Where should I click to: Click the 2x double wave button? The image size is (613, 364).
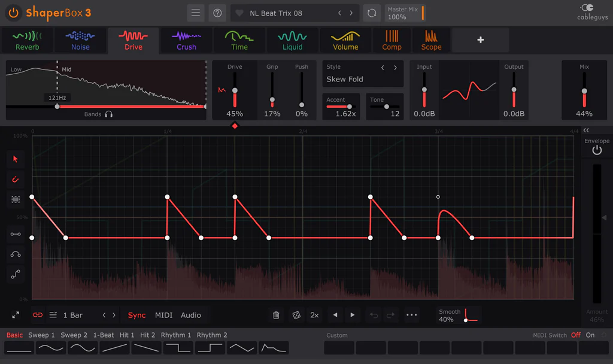pos(314,315)
